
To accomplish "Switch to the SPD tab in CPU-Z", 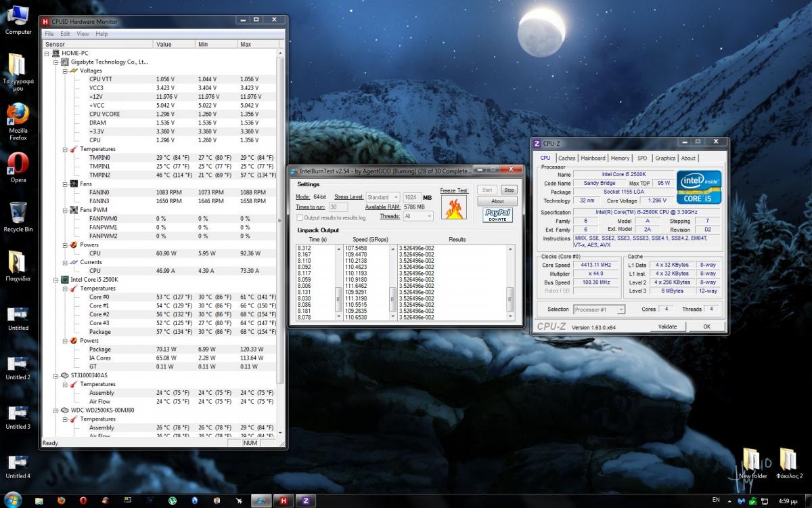I will (x=641, y=158).
